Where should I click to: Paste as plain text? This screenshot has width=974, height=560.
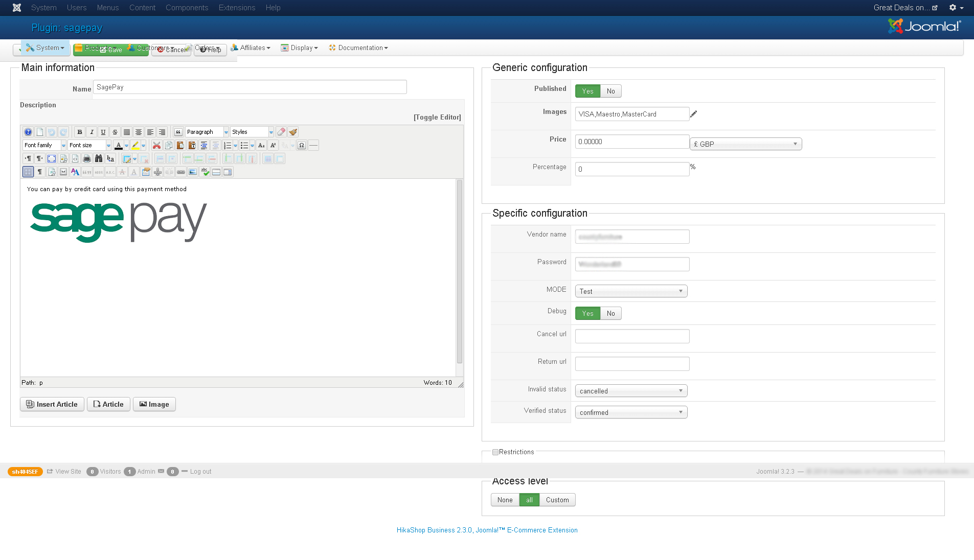point(192,145)
